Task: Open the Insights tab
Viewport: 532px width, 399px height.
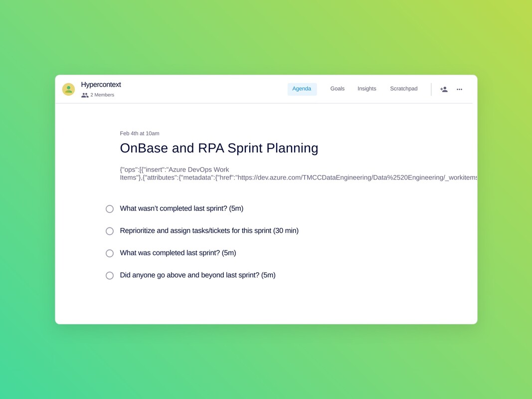Action: tap(366, 88)
